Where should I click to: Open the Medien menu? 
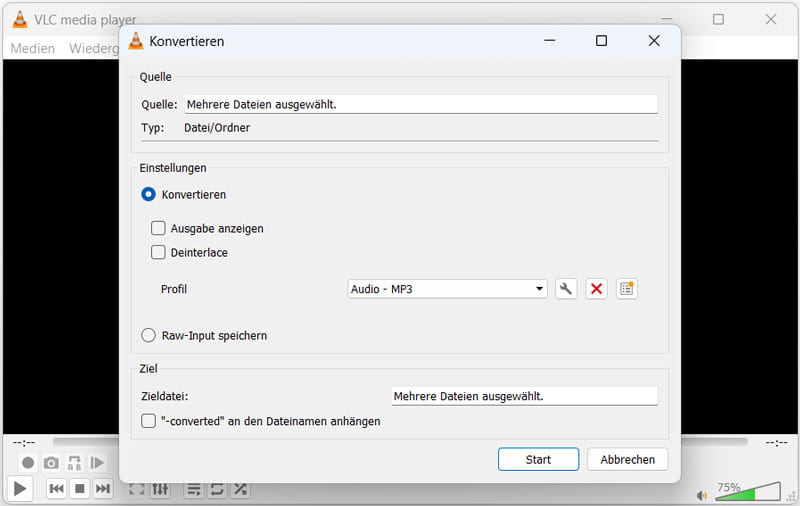[32, 48]
